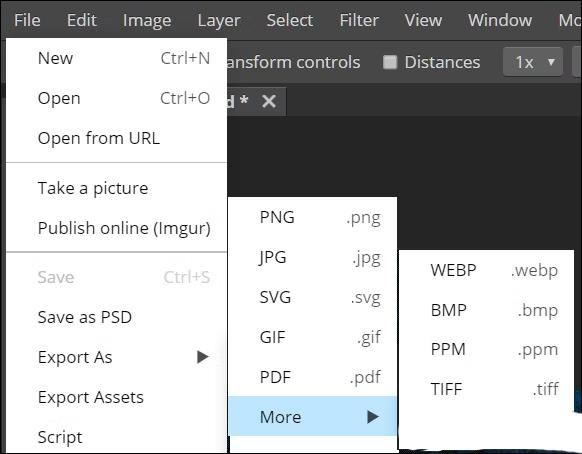Expand the Export As submenu arrow
582x454 pixels.
pyautogui.click(x=203, y=357)
